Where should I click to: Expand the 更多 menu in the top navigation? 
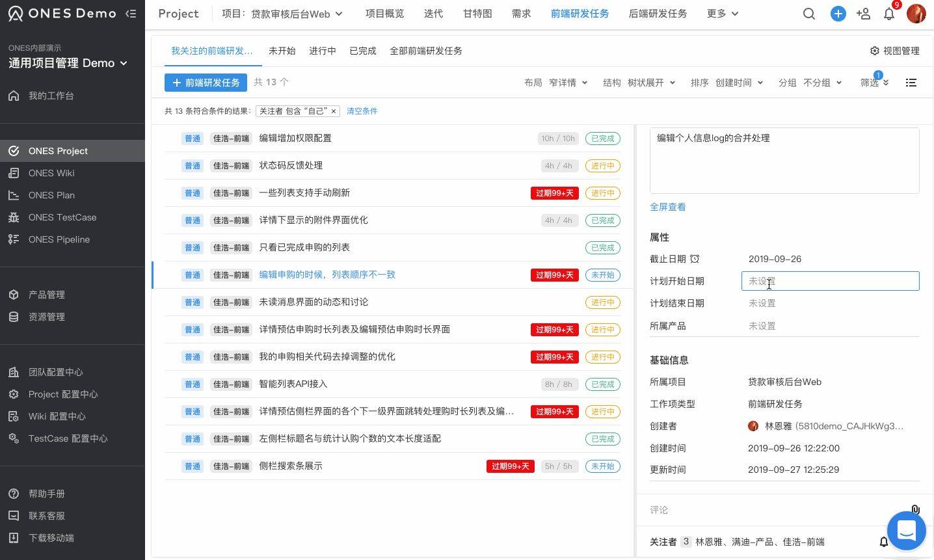point(723,14)
